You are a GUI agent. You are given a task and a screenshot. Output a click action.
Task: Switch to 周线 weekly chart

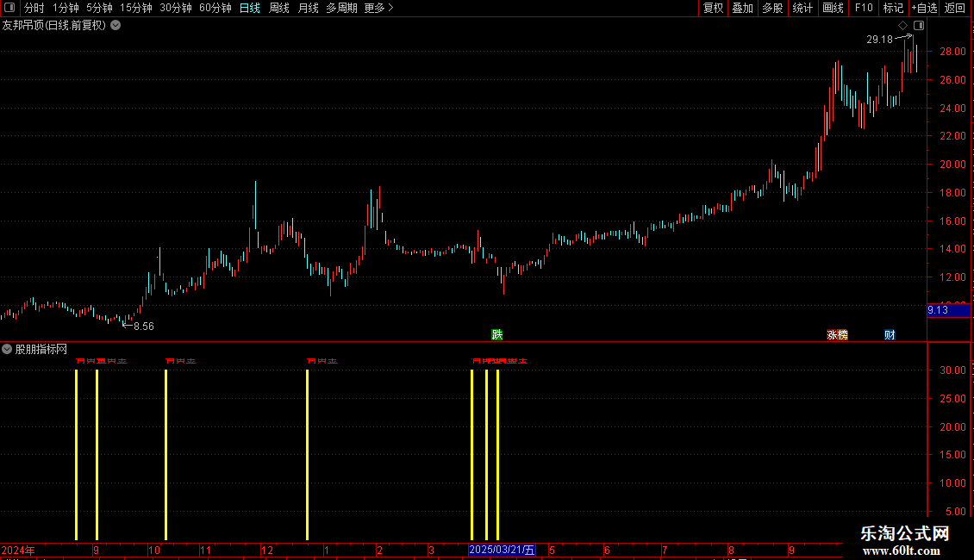click(279, 8)
